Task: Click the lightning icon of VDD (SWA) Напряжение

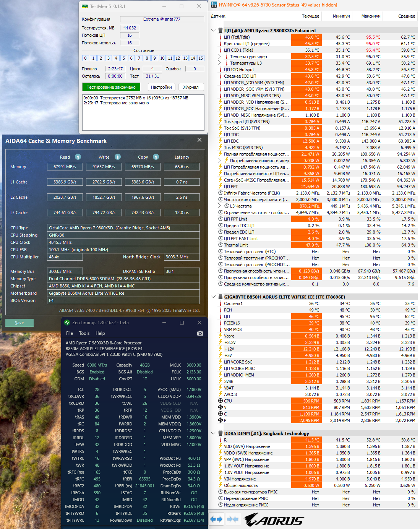Action: [x=221, y=446]
